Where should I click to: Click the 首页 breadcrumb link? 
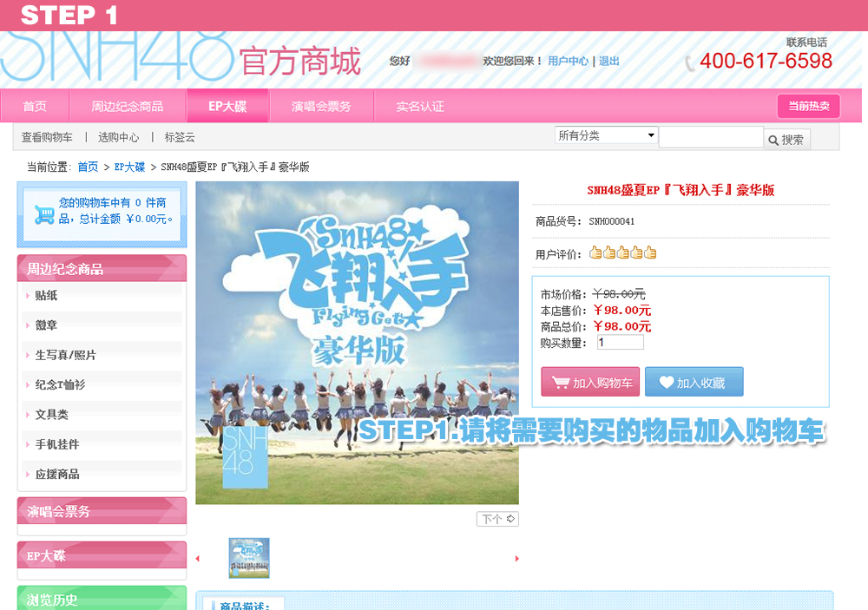[x=88, y=167]
